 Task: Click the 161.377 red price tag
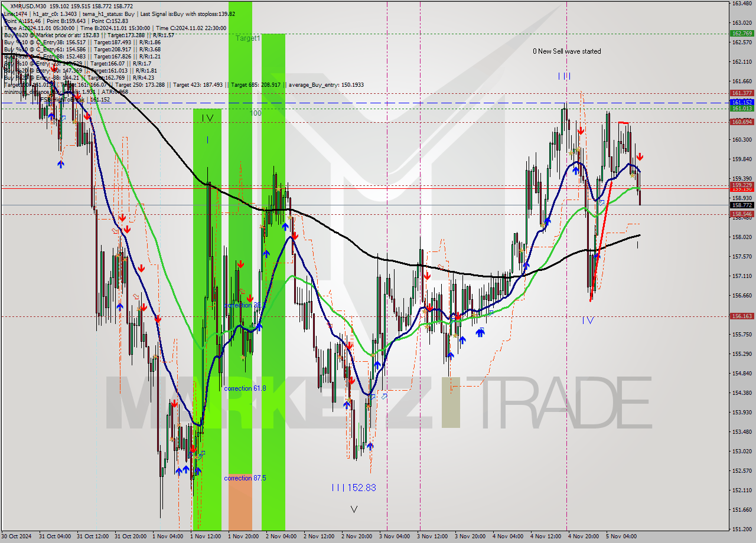click(741, 93)
